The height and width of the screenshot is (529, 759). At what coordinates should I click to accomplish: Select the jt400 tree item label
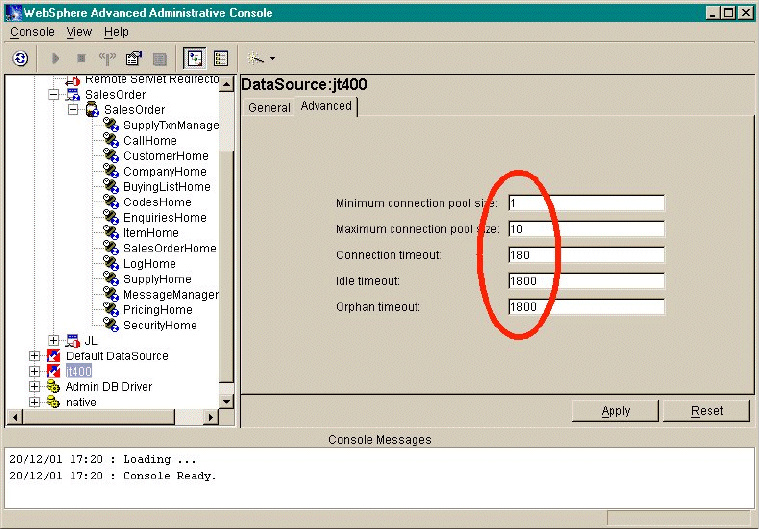click(78, 371)
